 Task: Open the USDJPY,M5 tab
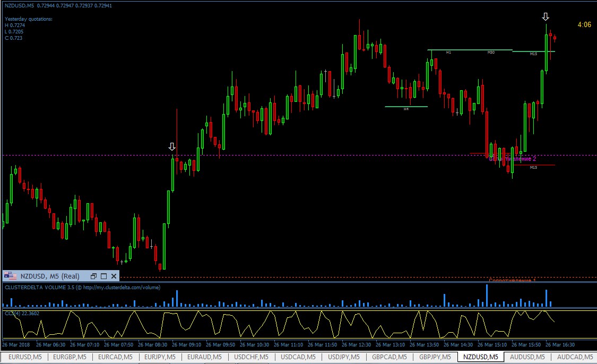[344, 357]
